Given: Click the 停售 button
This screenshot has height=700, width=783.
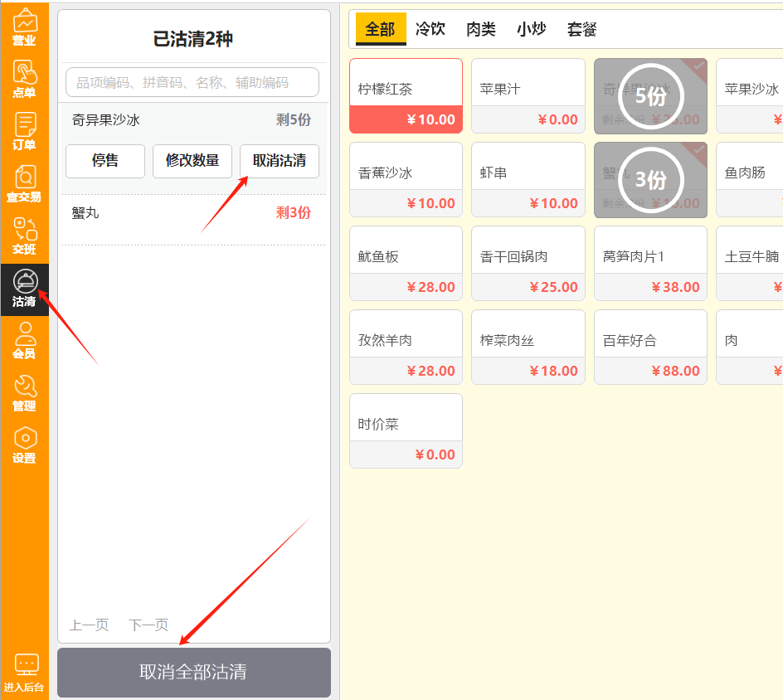Looking at the screenshot, I should (x=105, y=161).
